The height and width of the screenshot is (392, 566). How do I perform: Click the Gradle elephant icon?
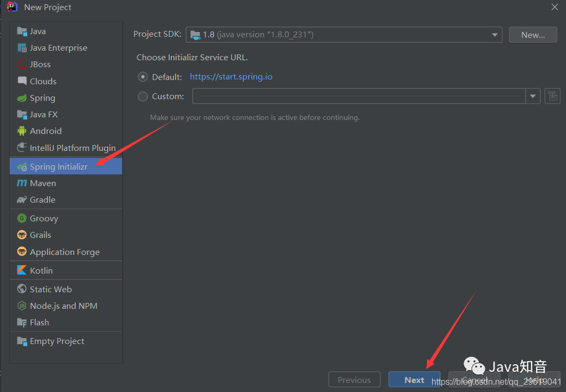click(x=22, y=199)
